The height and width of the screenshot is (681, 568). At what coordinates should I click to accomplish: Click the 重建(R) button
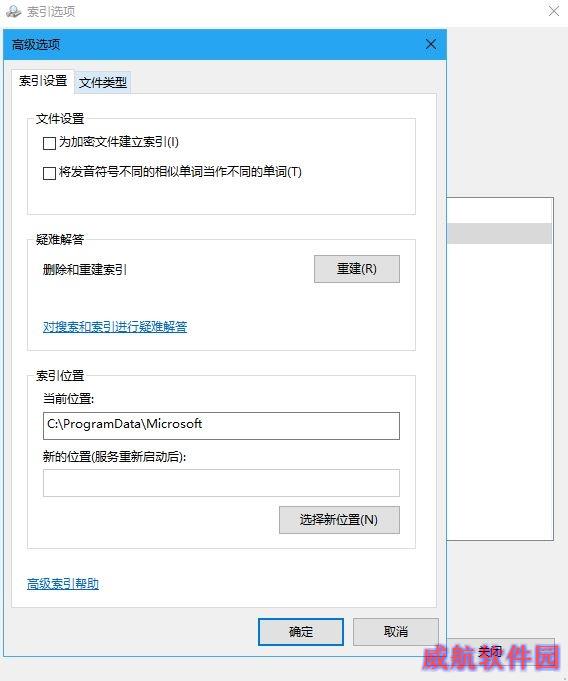pos(357,269)
